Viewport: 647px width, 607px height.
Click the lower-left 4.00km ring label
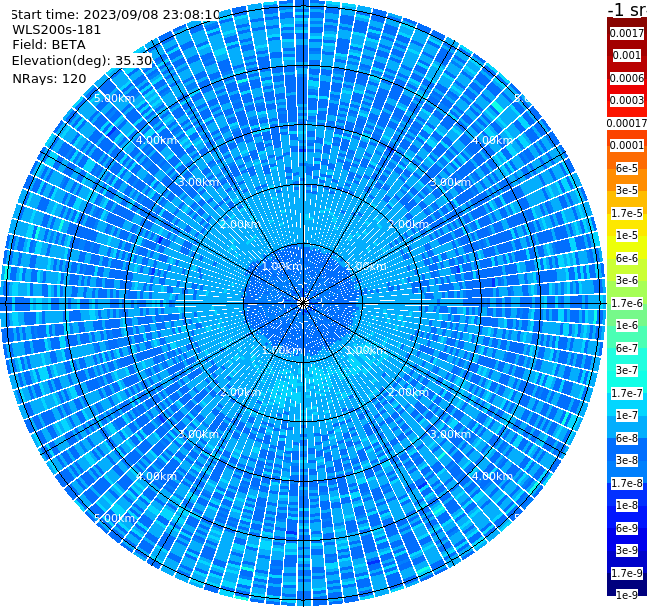click(156, 476)
